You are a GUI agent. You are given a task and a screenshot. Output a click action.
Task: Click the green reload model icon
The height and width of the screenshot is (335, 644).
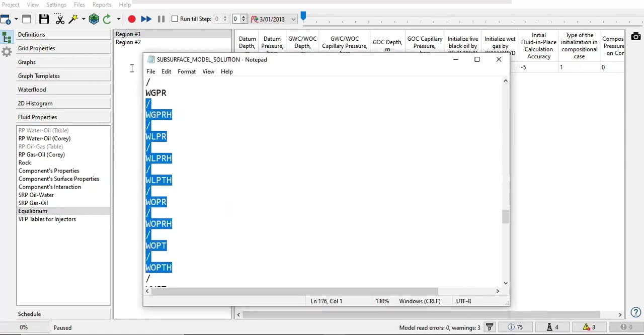click(107, 19)
